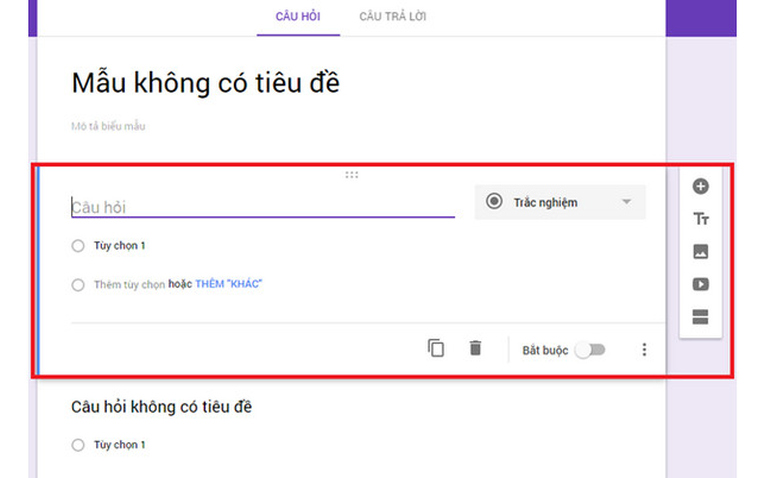Click THÊM "KHÁC" link
Screen dimensions: 765x478
pos(228,284)
